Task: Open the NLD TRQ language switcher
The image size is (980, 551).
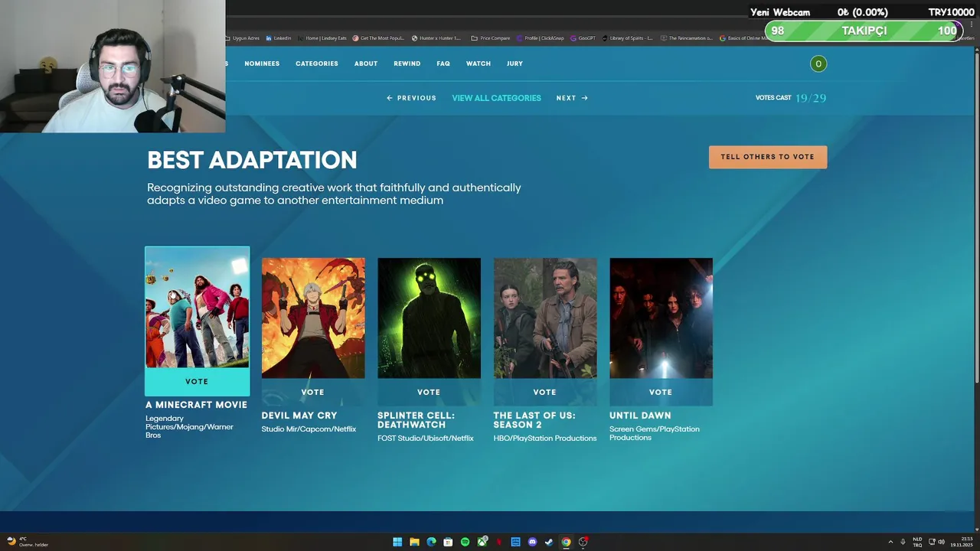Action: (x=917, y=542)
